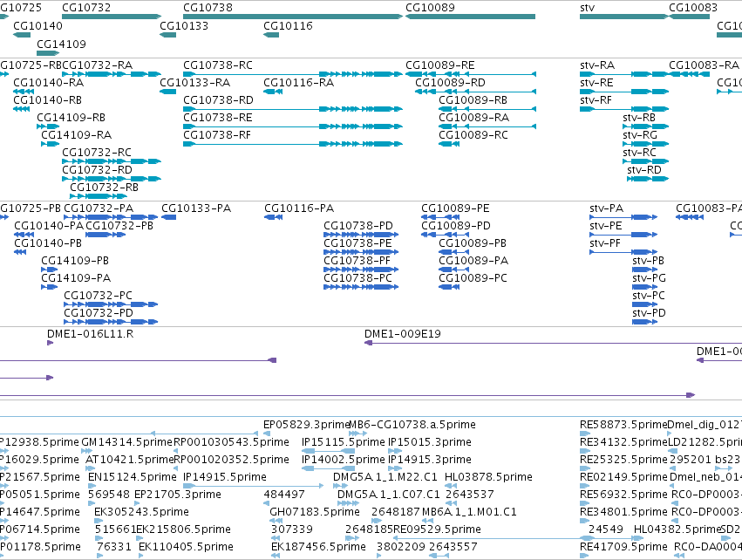The image size is (742, 560).
Task: Select transcript CG10140-RA
Action: tap(48, 82)
